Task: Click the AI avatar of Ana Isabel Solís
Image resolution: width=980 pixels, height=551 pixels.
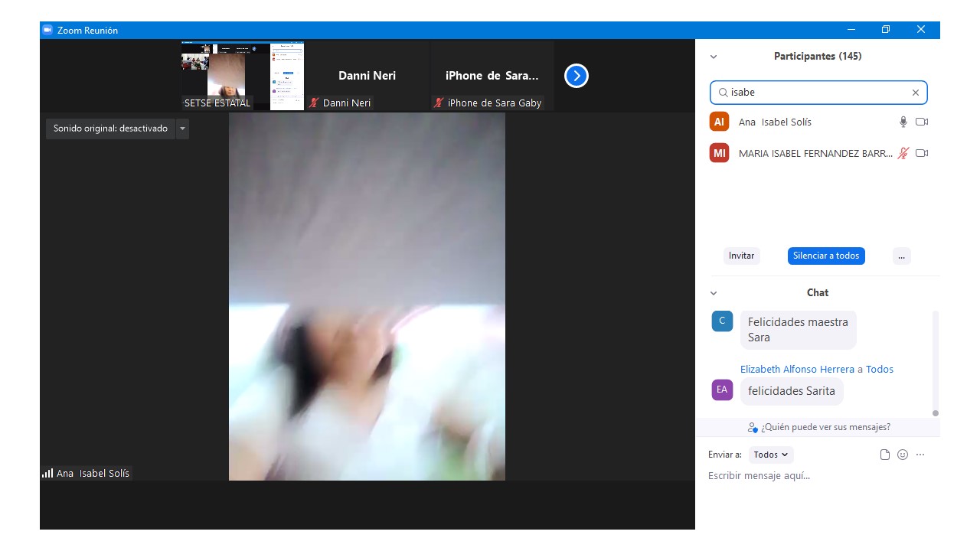Action: (719, 122)
